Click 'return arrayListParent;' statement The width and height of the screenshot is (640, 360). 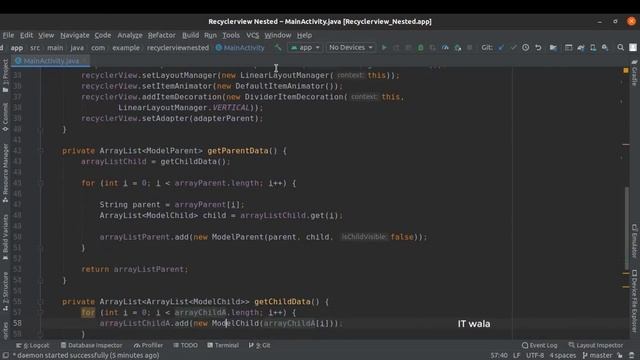point(135,269)
